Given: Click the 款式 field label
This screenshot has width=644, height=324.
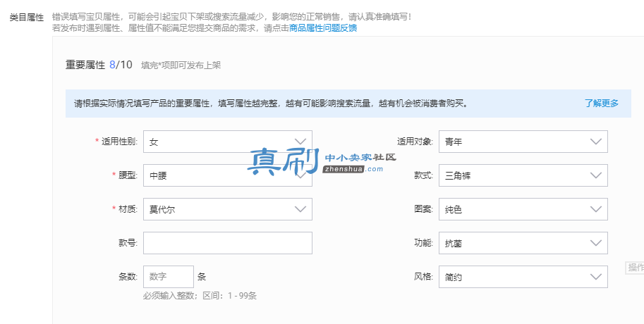Looking at the screenshot, I should 423,175.
